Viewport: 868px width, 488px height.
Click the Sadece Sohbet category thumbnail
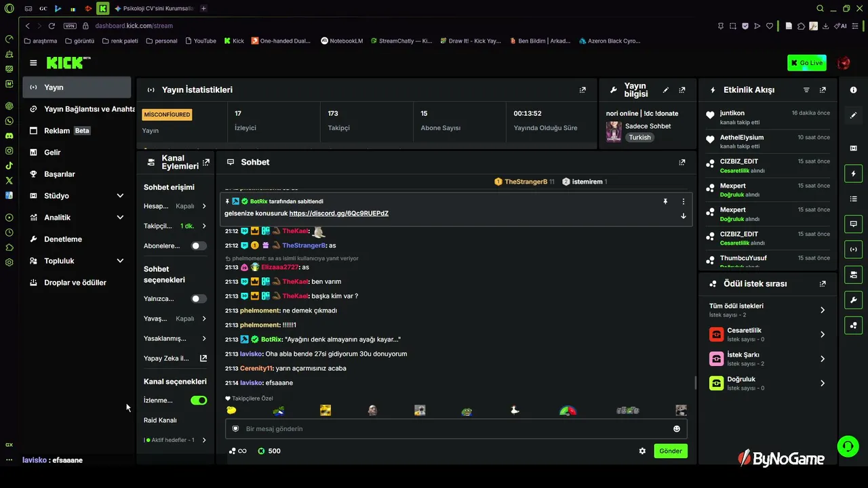(x=614, y=131)
